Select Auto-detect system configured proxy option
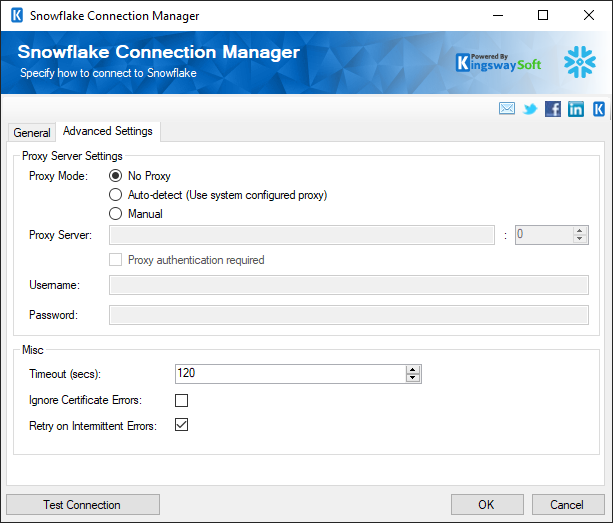The width and height of the screenshot is (613, 523). (x=115, y=195)
